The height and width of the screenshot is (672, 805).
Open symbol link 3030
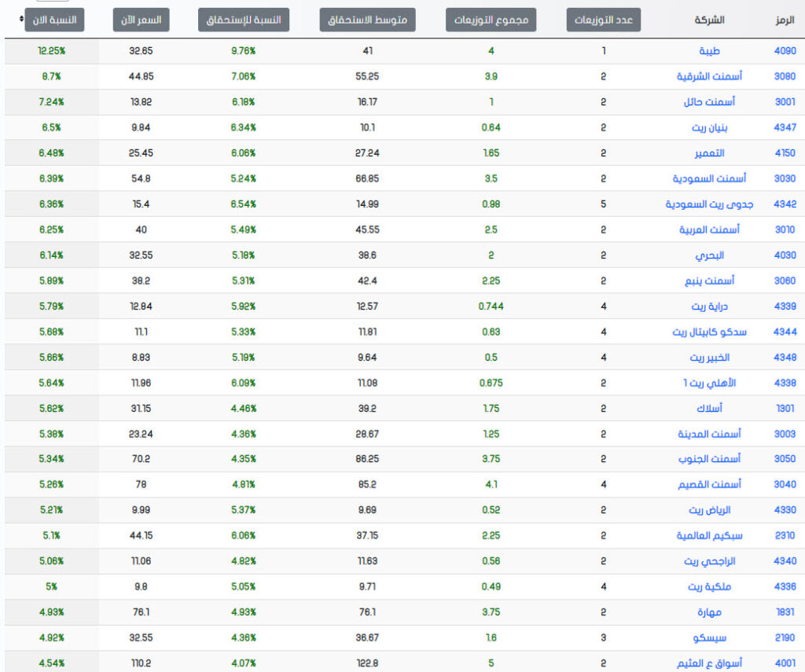point(785,178)
